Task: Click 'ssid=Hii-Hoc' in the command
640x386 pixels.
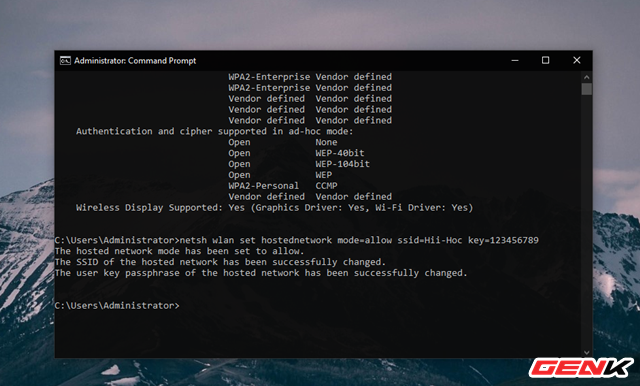Action: click(430, 240)
